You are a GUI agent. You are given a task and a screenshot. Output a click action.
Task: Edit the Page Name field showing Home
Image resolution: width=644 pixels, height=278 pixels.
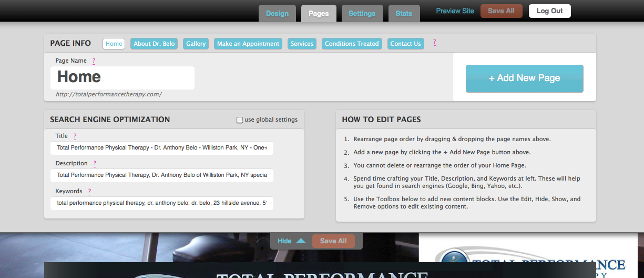[x=122, y=77]
